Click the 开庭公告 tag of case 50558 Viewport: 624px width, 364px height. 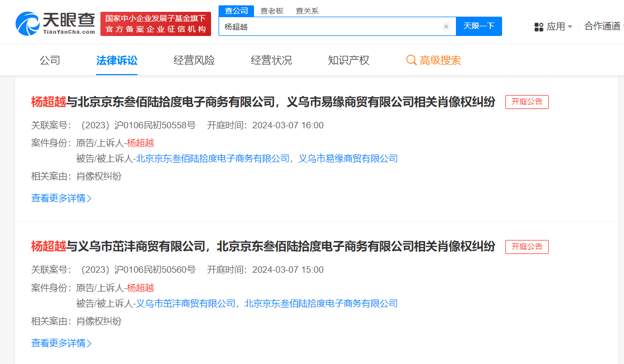pyautogui.click(x=527, y=102)
